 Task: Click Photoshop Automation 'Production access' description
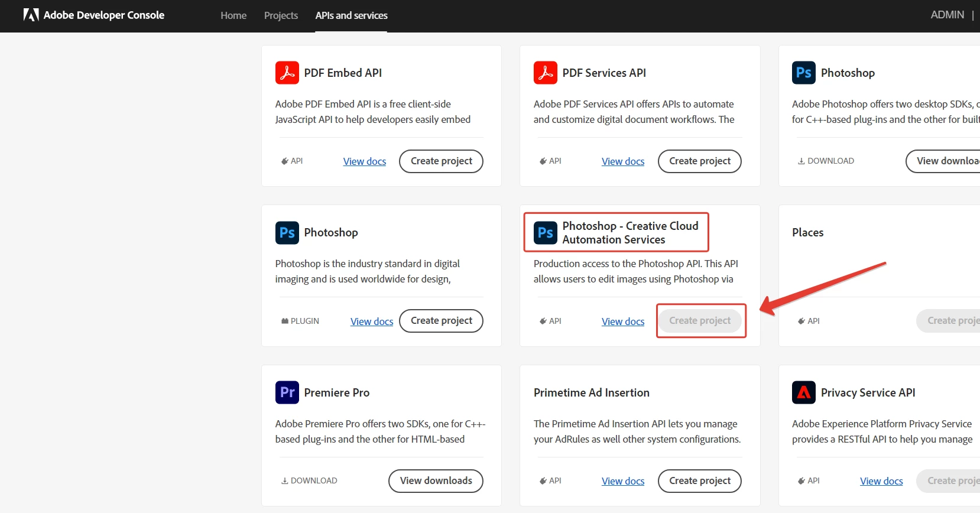636,271
